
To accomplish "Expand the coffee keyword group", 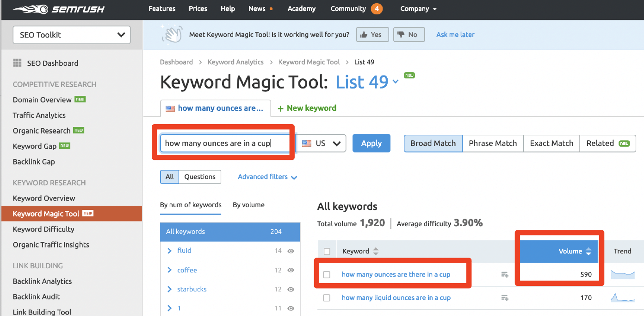I will point(170,270).
